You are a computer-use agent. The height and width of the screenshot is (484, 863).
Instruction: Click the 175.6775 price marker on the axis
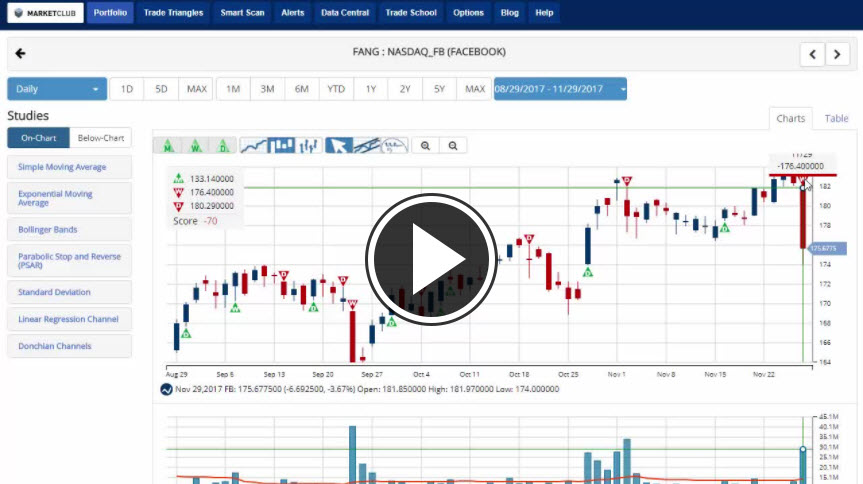click(827, 248)
